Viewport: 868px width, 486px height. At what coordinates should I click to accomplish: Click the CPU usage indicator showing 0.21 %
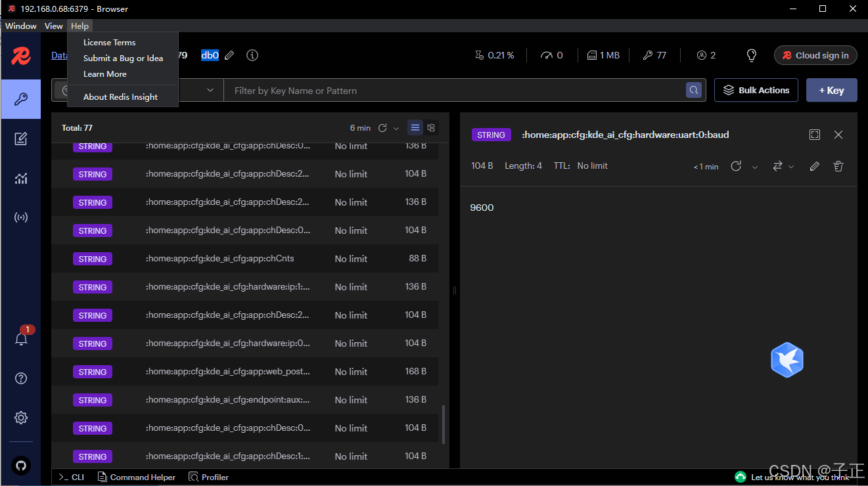click(x=494, y=56)
